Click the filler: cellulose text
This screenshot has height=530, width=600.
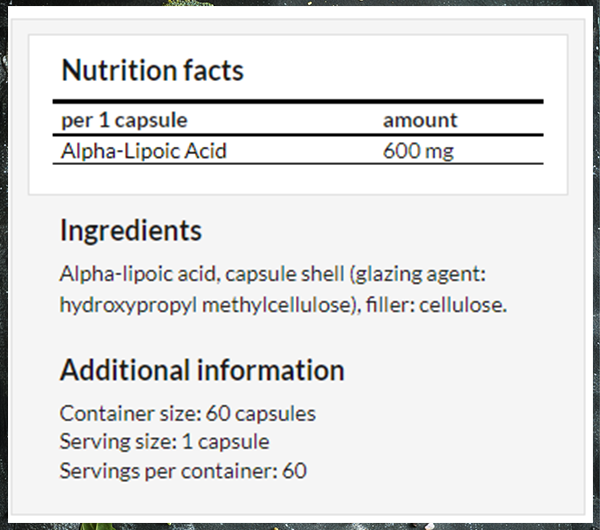(x=436, y=305)
